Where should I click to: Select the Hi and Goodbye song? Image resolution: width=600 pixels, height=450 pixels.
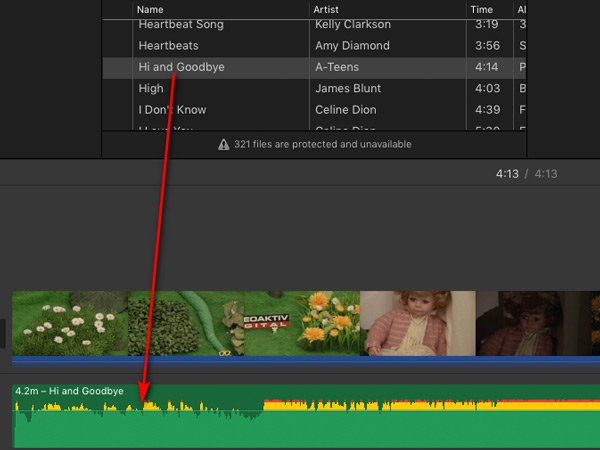314,68
